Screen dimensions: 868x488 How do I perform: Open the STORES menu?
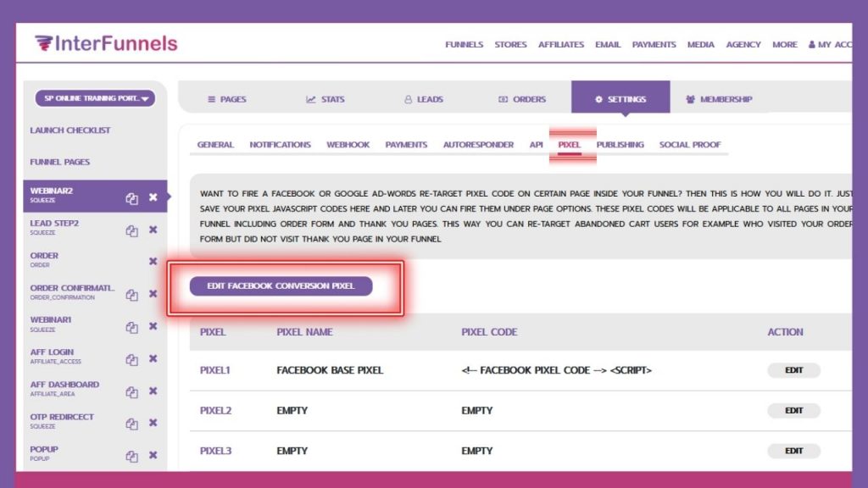click(510, 44)
